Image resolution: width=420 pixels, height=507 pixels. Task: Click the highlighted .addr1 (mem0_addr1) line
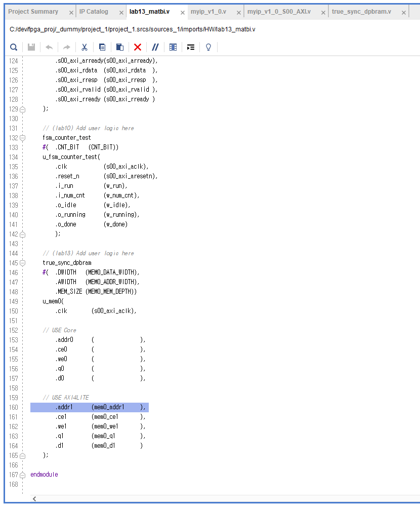90,407
